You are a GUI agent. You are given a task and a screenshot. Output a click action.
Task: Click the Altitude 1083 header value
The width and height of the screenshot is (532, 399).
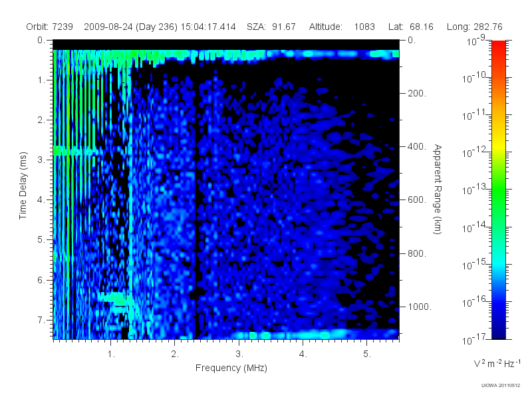(342, 27)
